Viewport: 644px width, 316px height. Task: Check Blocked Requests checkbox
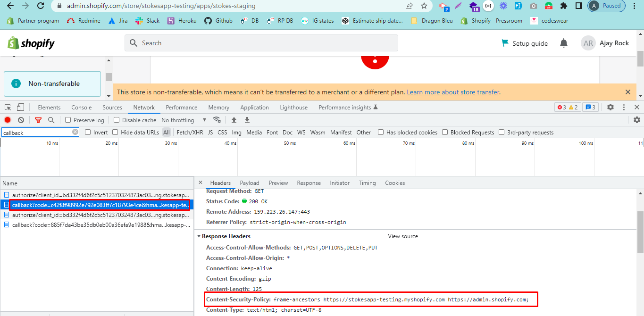tap(445, 133)
